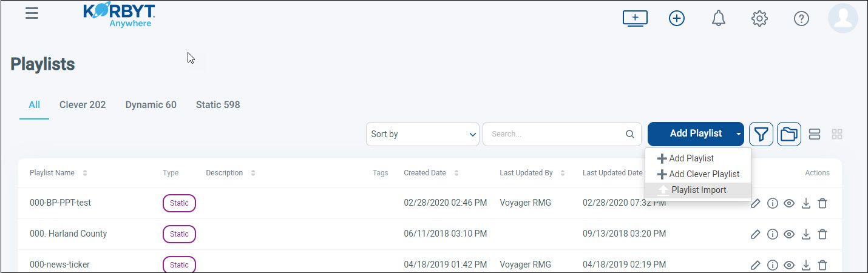
Task: Sort by Playlist Name column arrows
Action: pyautogui.click(x=85, y=173)
